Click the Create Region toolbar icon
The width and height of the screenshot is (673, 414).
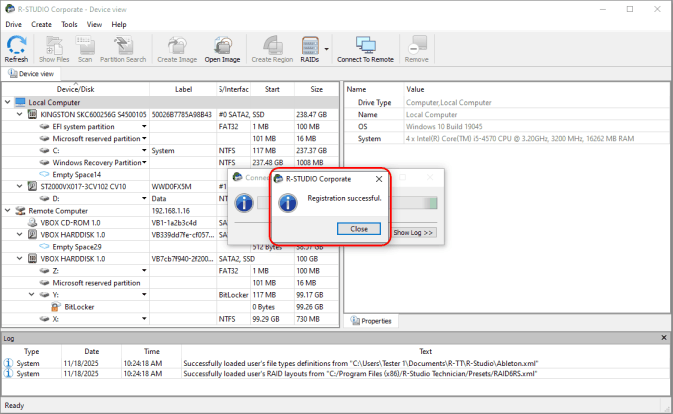[x=271, y=48]
